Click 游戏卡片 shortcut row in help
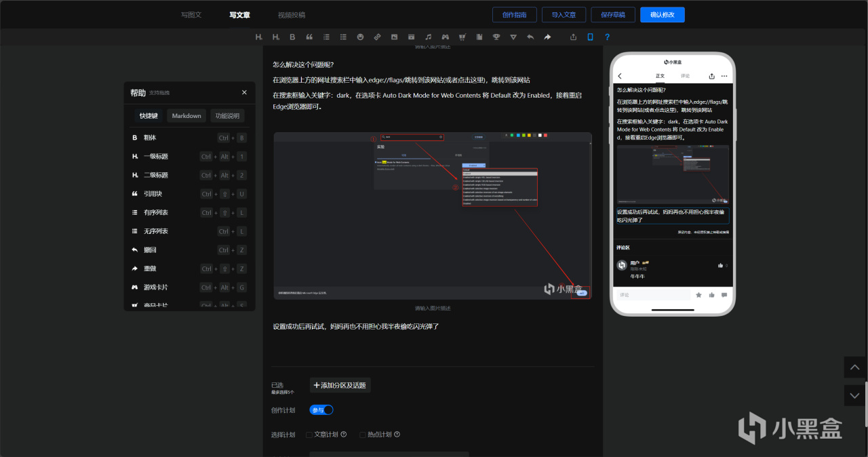This screenshot has height=457, width=868. click(x=189, y=287)
